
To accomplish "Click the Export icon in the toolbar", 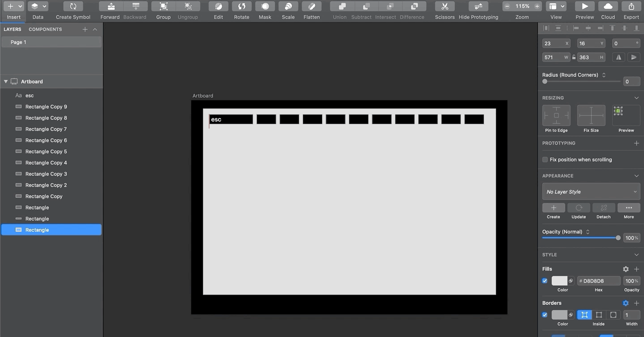I will (x=631, y=6).
